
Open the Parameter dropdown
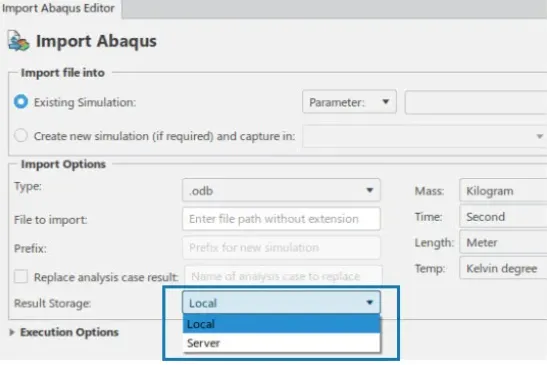point(349,102)
